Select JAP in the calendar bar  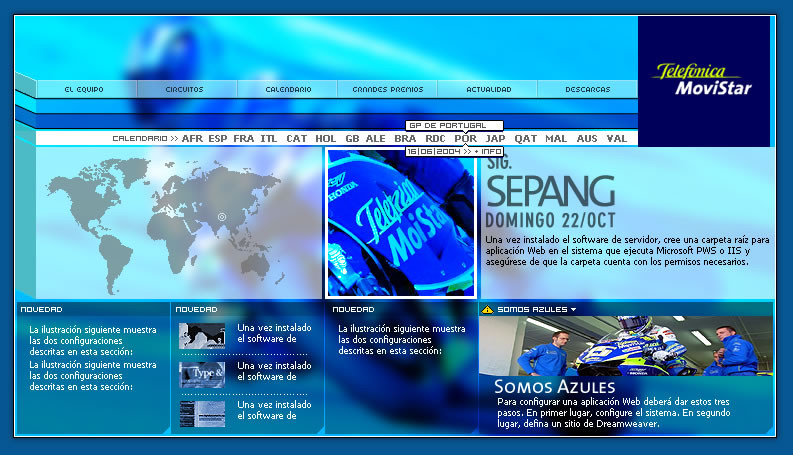tap(496, 139)
